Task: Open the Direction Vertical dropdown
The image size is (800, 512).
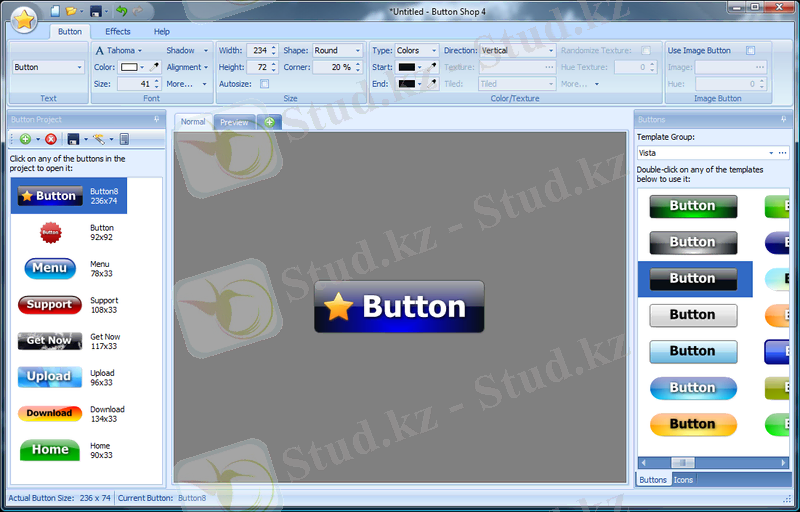Action: [x=551, y=50]
